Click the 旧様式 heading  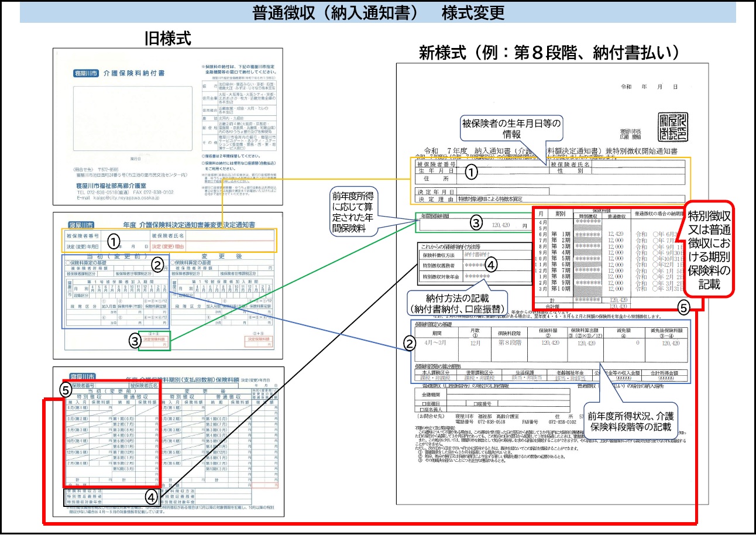(167, 38)
